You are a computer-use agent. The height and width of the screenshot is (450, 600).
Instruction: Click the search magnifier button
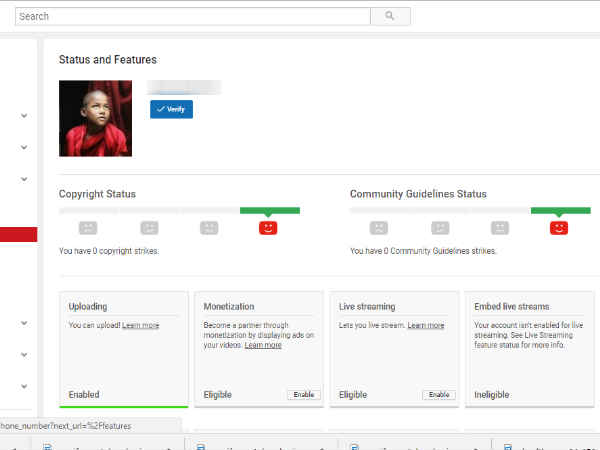tap(390, 16)
